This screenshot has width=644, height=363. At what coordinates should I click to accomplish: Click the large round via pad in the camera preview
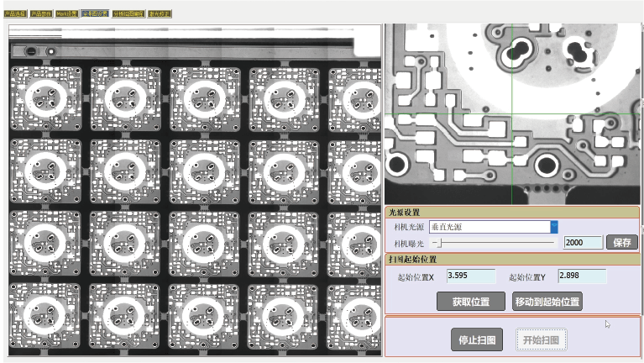pyautogui.click(x=546, y=164)
